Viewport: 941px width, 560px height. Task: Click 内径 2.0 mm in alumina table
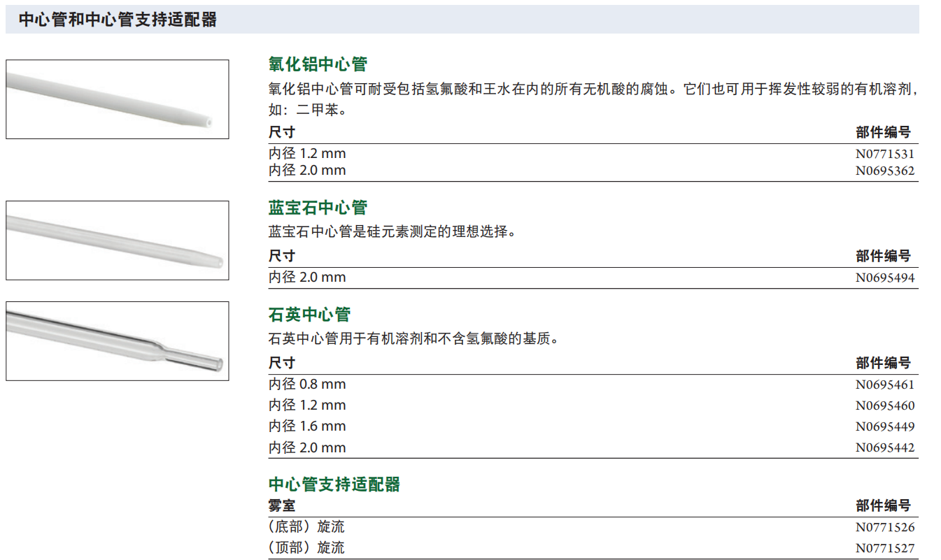307,171
